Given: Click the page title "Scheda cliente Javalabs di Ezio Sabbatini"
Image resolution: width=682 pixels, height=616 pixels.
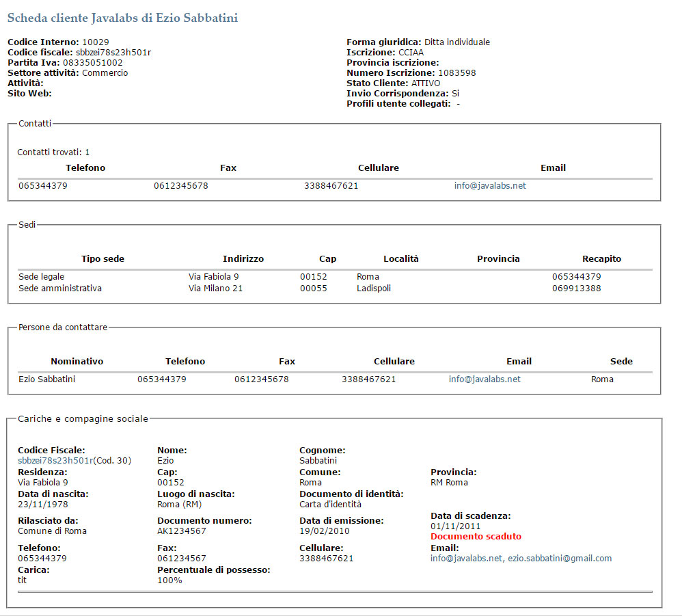Looking at the screenshot, I should (122, 18).
